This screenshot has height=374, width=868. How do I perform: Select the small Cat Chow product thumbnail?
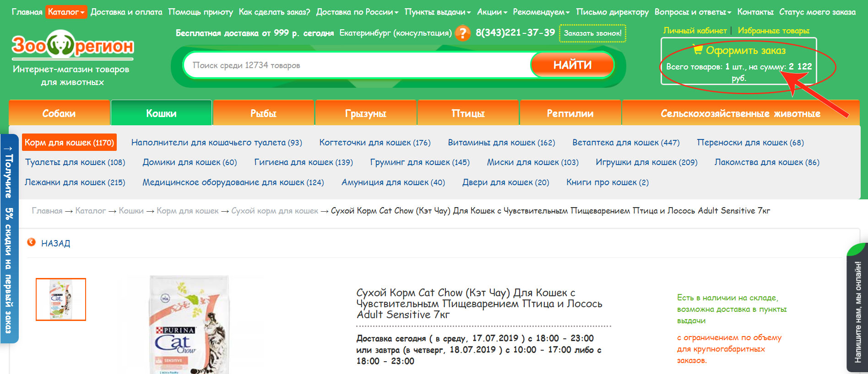coord(61,299)
